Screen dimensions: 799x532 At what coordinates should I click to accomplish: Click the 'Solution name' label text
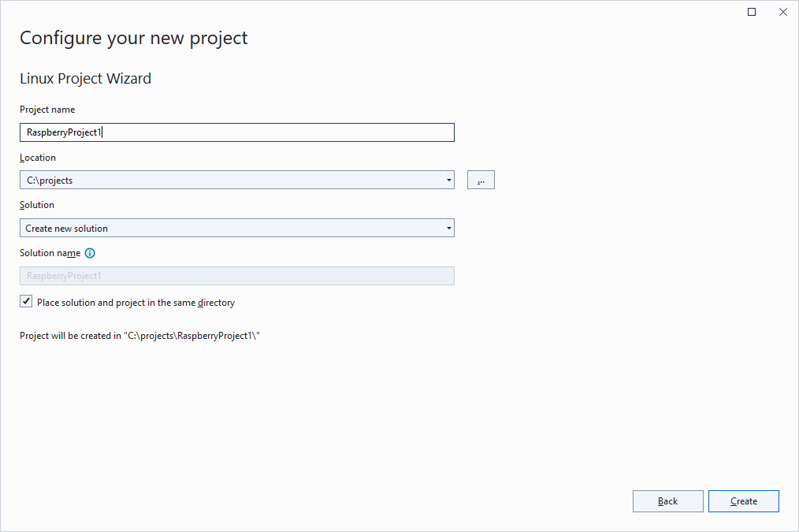(50, 253)
